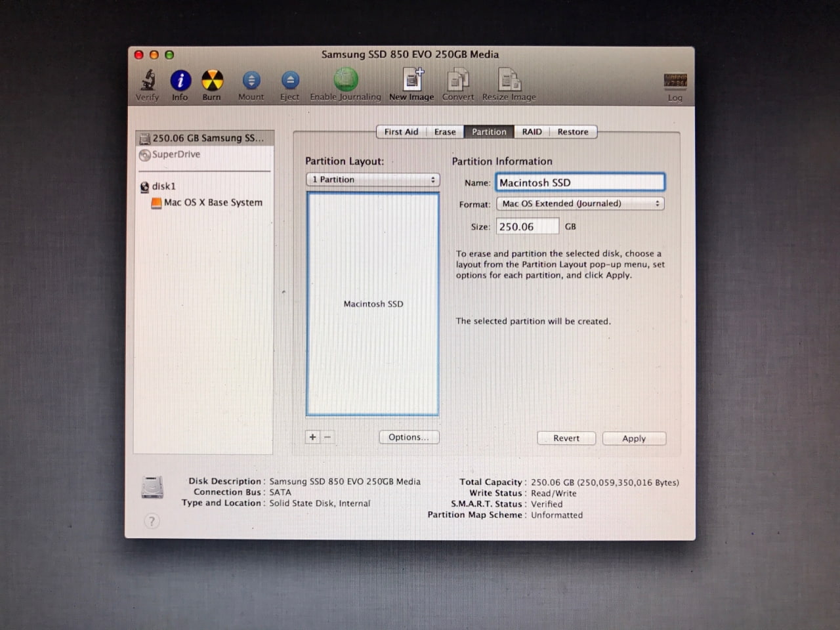The height and width of the screenshot is (630, 840).
Task: Click the partition Name text field
Action: (x=580, y=182)
